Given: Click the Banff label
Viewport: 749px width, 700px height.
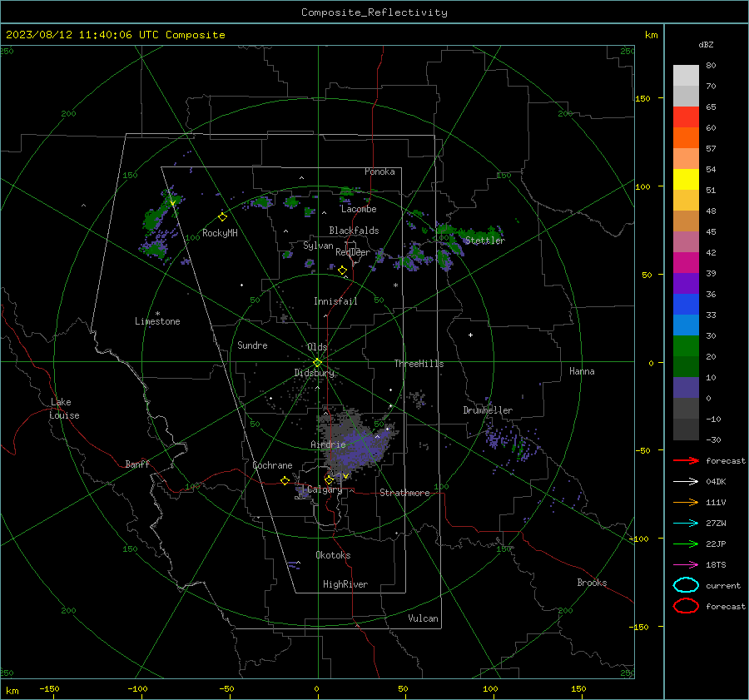Looking at the screenshot, I should click(x=137, y=464).
